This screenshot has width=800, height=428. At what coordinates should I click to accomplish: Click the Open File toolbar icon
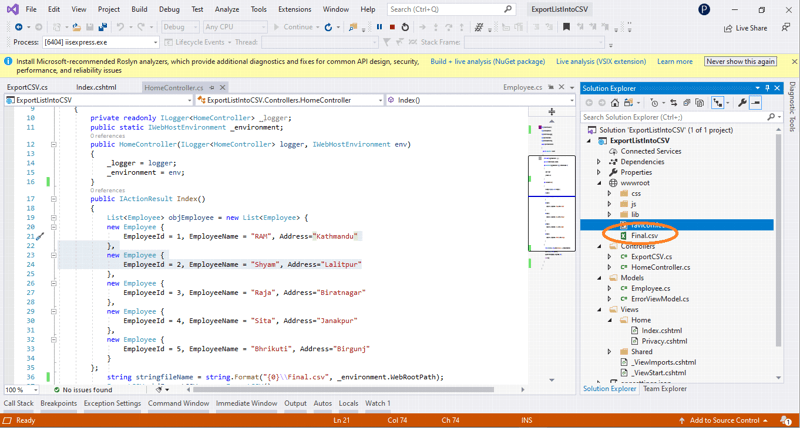tap(77, 27)
